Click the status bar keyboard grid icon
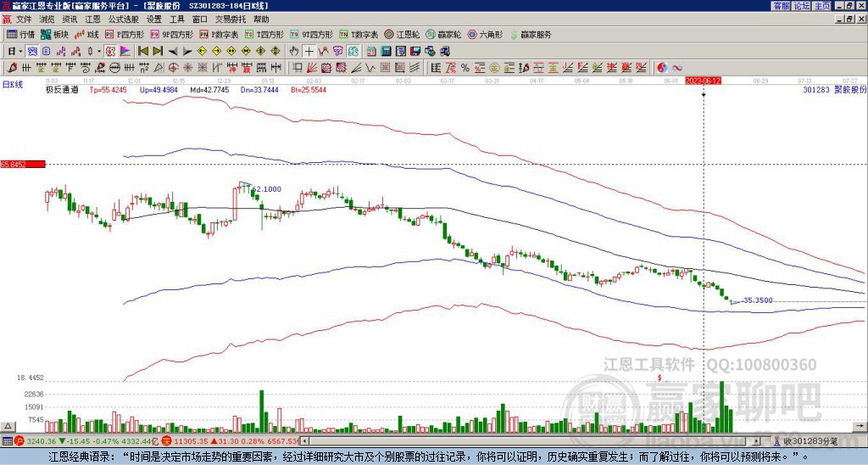 coord(7,441)
